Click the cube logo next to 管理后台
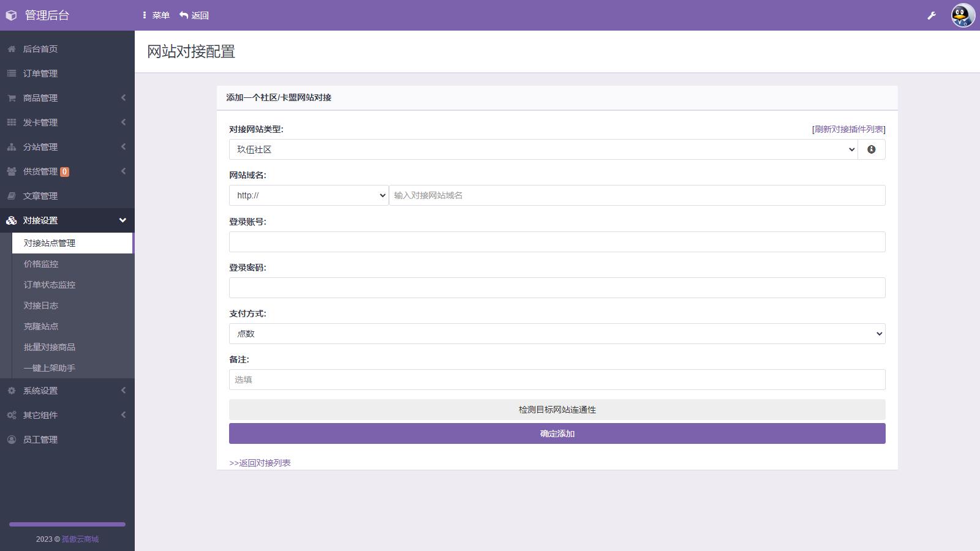This screenshot has width=980, height=551. 11,15
